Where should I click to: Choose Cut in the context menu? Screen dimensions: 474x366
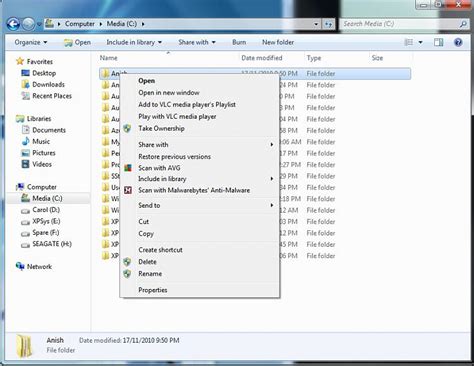199,222
